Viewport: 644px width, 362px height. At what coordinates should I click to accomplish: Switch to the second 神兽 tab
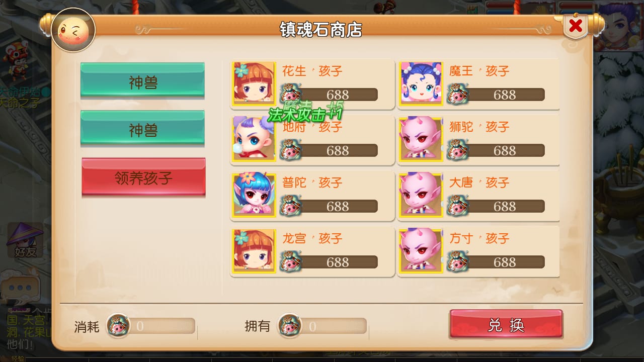click(x=142, y=129)
